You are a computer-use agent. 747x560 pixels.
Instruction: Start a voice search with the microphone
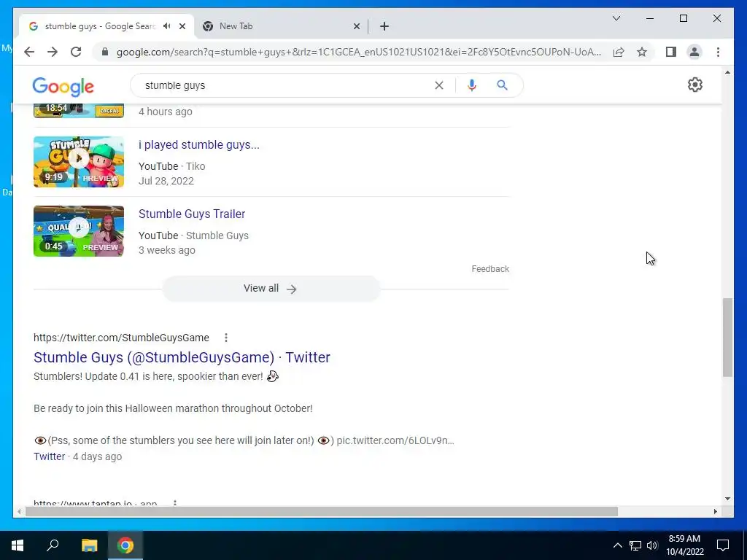click(472, 85)
